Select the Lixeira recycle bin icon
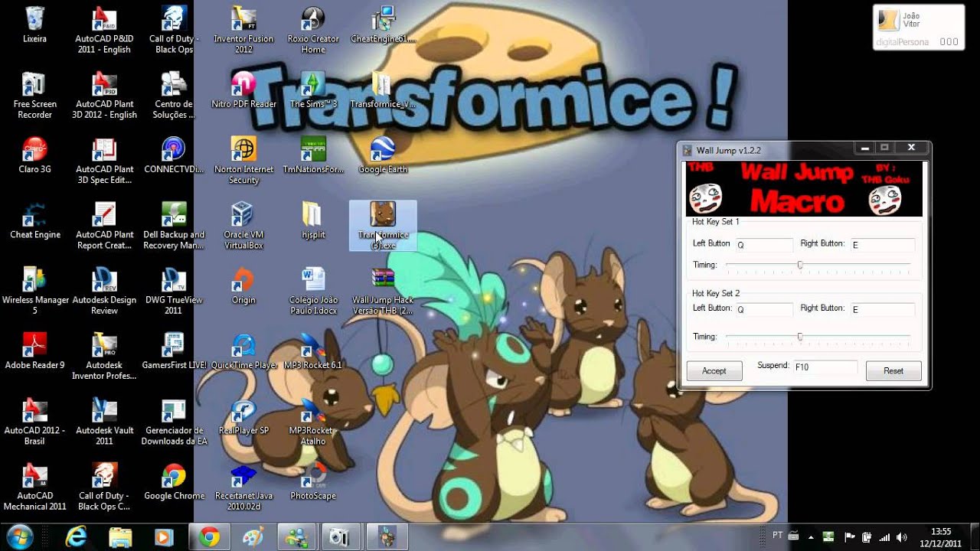This screenshot has width=980, height=551. (34, 25)
